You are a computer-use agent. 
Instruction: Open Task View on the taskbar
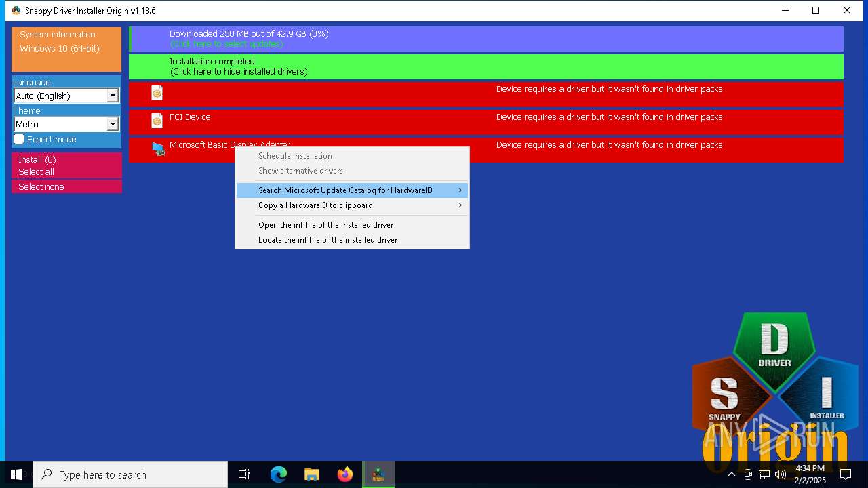[244, 474]
